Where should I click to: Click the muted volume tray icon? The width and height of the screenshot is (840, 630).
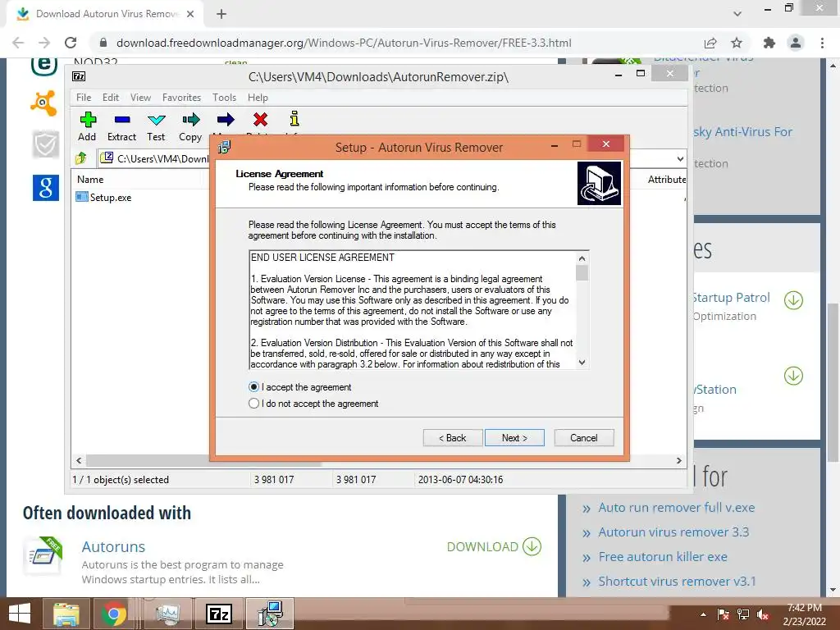(x=763, y=615)
